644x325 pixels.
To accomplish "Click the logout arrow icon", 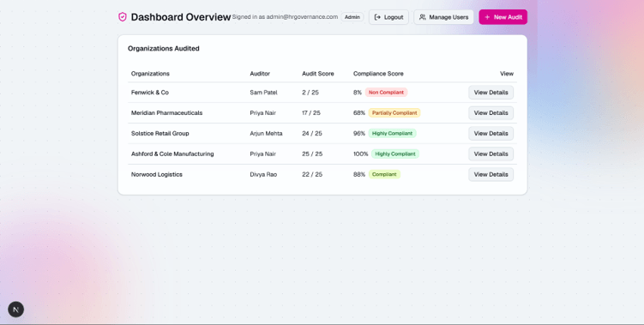I will (x=377, y=17).
